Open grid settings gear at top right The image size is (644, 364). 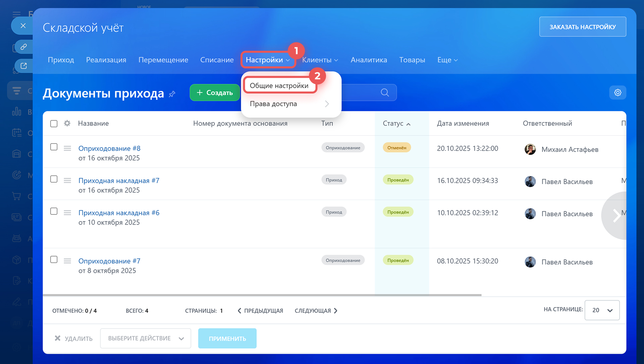pos(618,93)
